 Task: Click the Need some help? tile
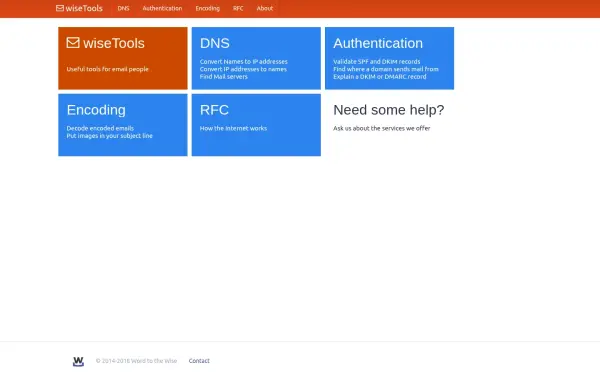[x=390, y=125]
